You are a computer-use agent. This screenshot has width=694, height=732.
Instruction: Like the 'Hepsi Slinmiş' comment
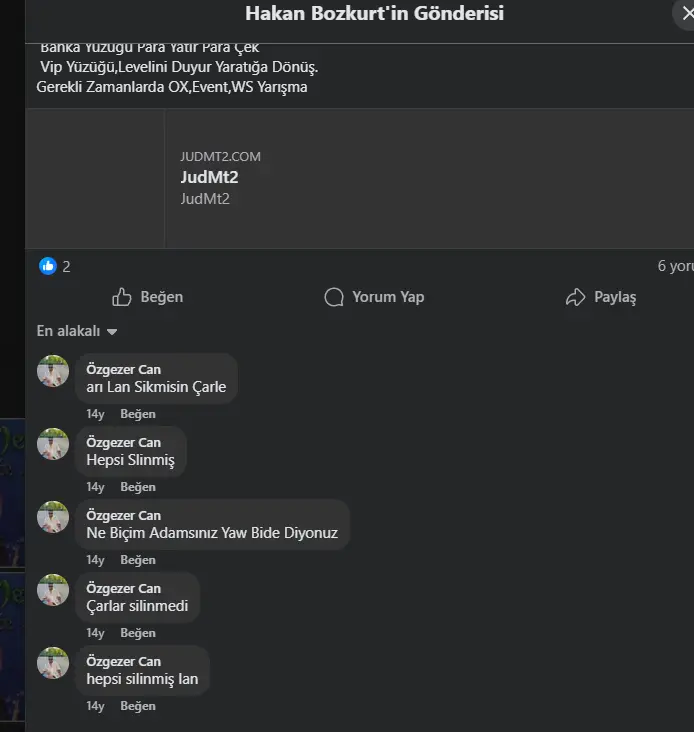click(x=138, y=487)
